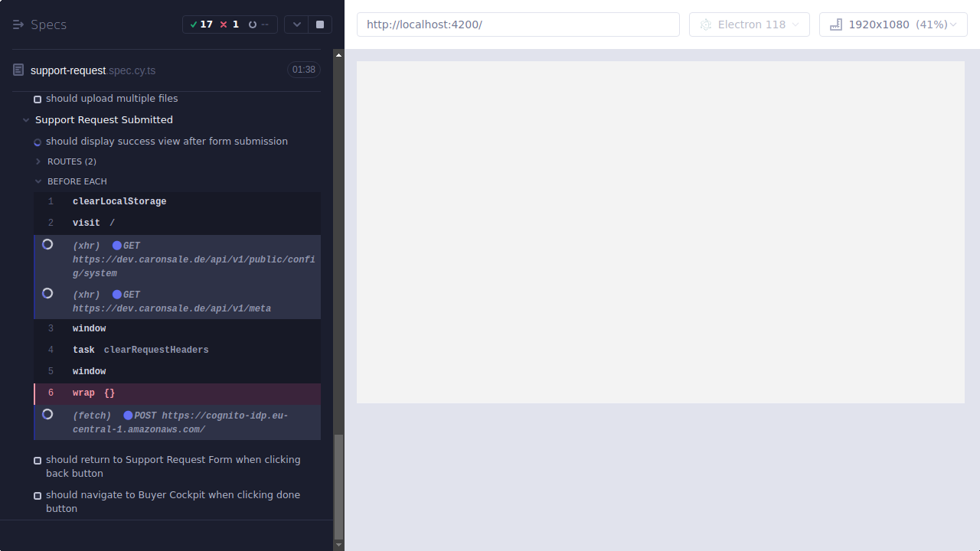Click the spec file icon beside support-request

(18, 69)
